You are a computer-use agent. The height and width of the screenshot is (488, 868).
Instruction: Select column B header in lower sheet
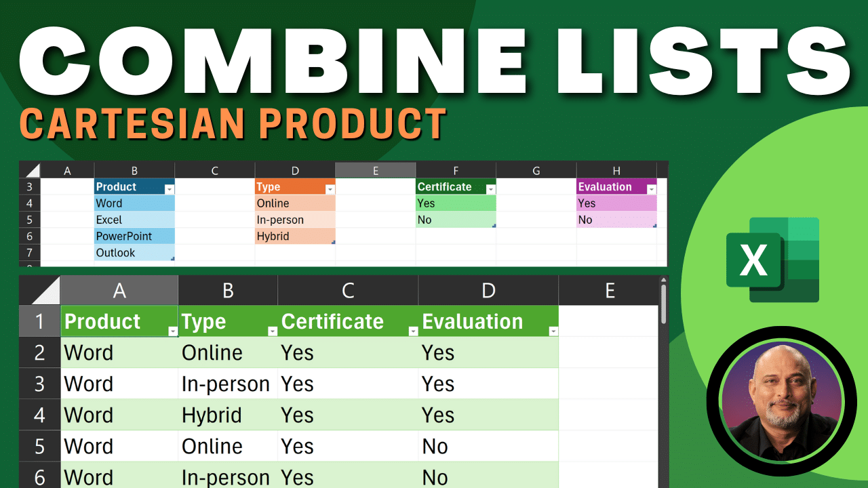pos(228,290)
